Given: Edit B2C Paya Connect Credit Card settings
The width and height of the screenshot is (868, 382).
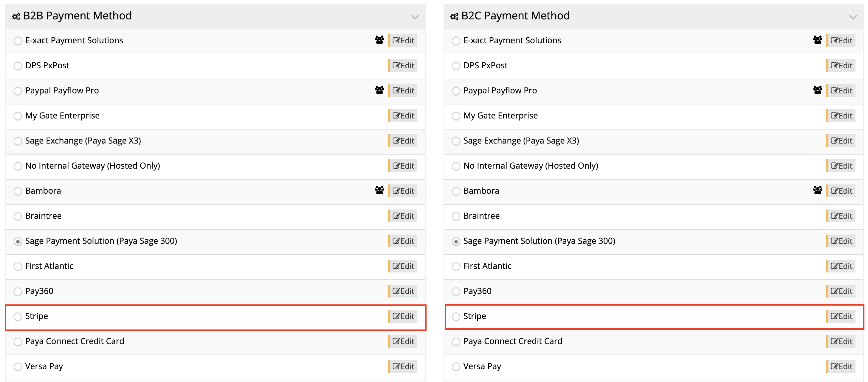Looking at the screenshot, I should point(841,341).
